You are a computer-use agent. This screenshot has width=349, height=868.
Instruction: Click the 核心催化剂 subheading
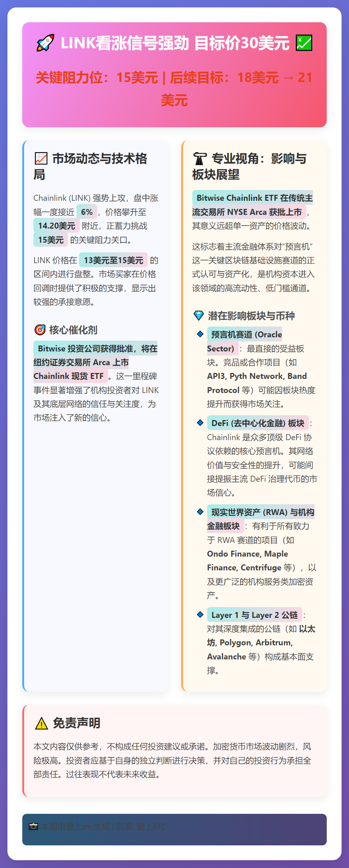coord(73,330)
